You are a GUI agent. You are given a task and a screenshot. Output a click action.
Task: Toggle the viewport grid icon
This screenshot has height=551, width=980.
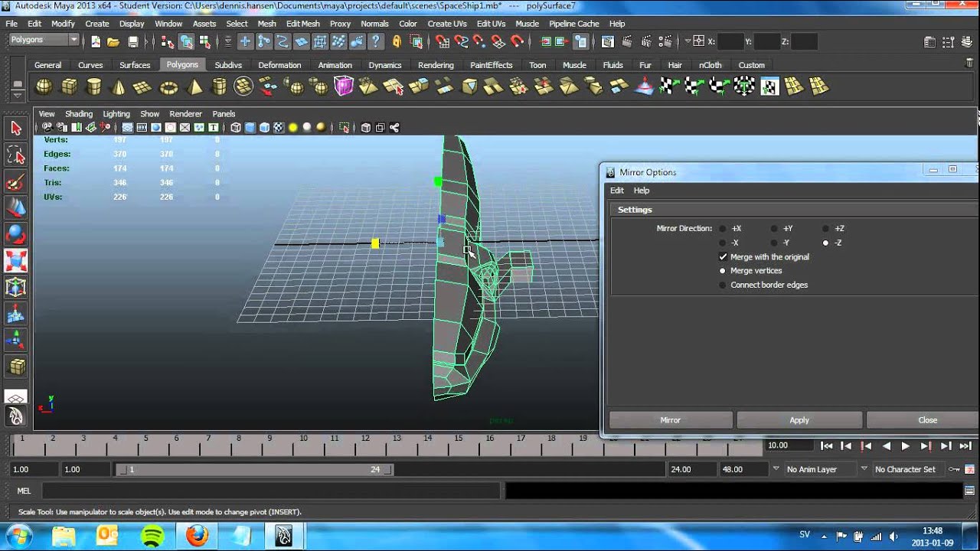pyautogui.click(x=128, y=128)
